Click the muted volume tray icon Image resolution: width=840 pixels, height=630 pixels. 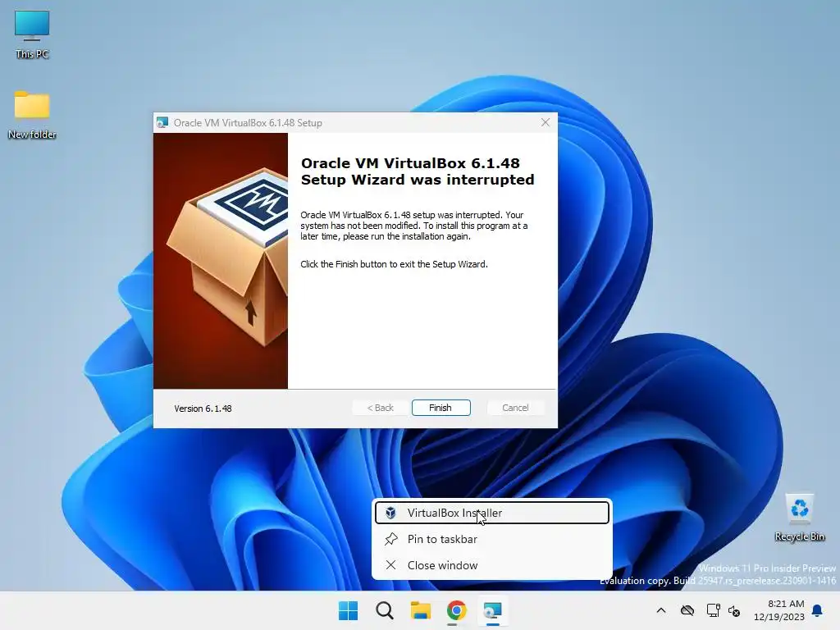pyautogui.click(x=734, y=610)
